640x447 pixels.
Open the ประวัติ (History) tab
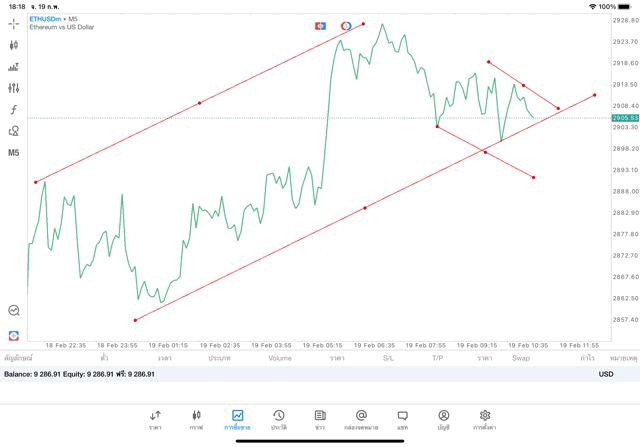pyautogui.click(x=279, y=419)
